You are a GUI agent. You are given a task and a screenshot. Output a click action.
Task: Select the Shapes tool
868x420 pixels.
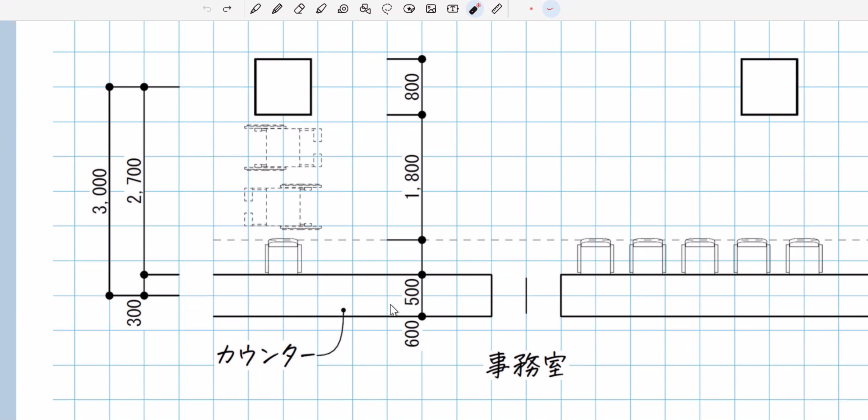365,9
